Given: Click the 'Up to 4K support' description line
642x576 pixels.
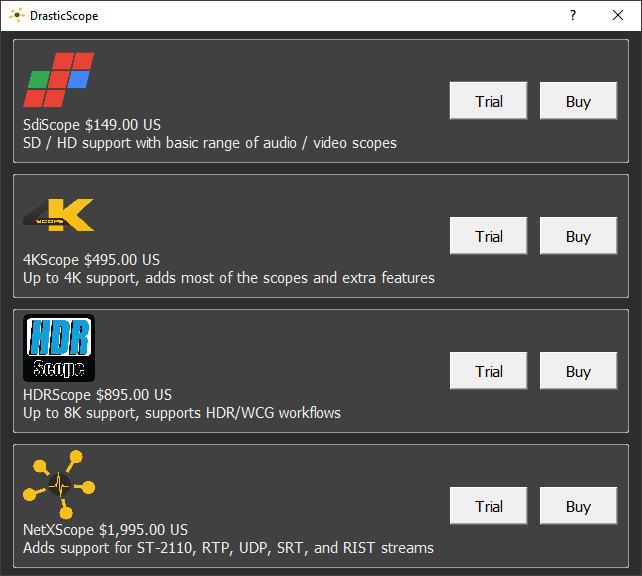Looking at the screenshot, I should tap(229, 278).
